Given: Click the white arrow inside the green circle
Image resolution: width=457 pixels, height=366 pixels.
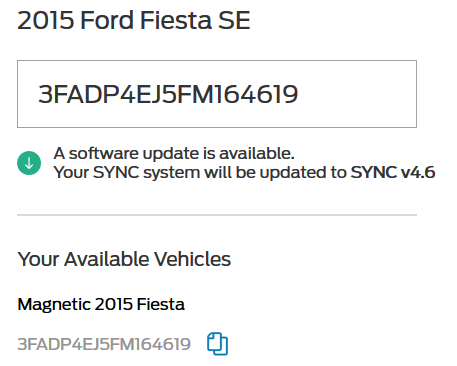Looking at the screenshot, I should (29, 163).
